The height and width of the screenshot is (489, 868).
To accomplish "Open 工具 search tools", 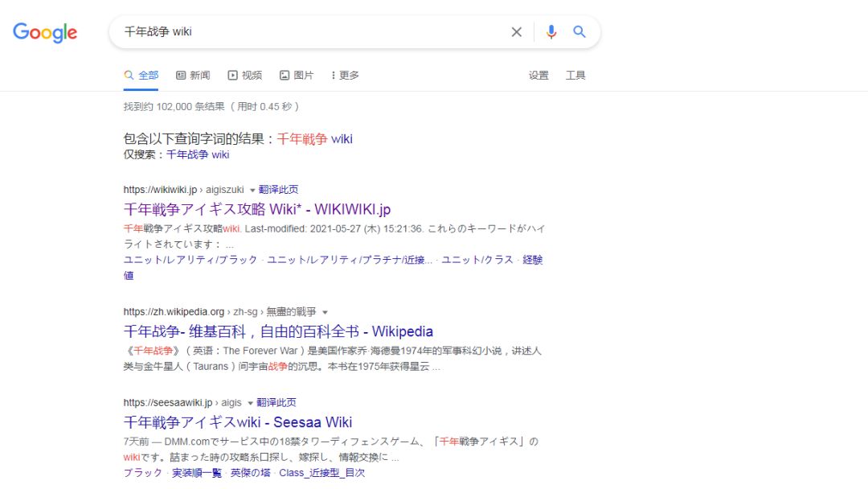I will [x=575, y=76].
